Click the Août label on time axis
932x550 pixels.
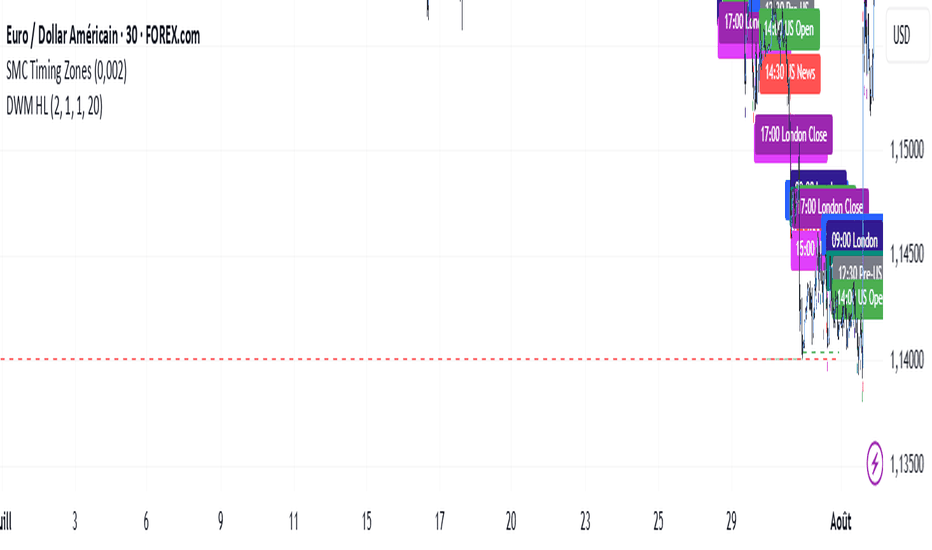point(840,521)
